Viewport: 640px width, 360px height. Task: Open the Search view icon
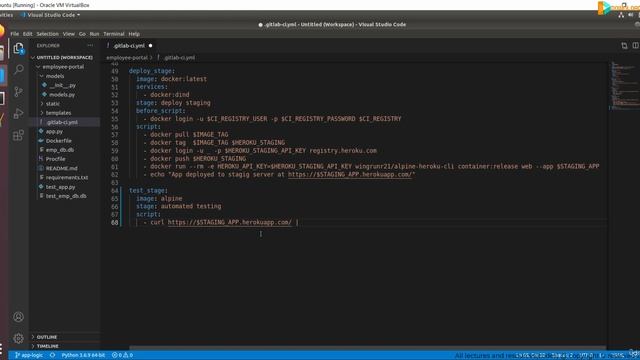coord(18,69)
